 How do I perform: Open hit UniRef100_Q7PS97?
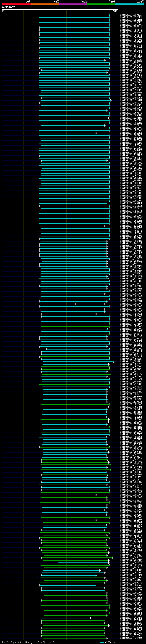point(131,324)
